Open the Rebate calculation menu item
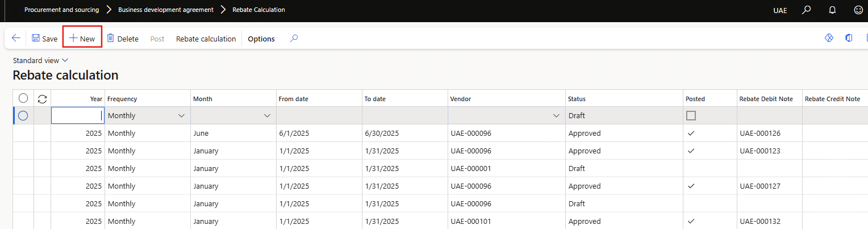 pos(206,39)
